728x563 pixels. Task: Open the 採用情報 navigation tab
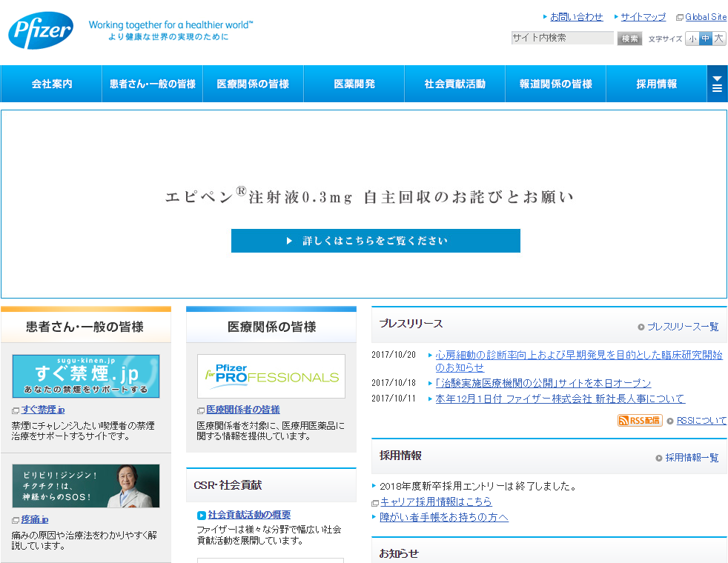point(656,84)
